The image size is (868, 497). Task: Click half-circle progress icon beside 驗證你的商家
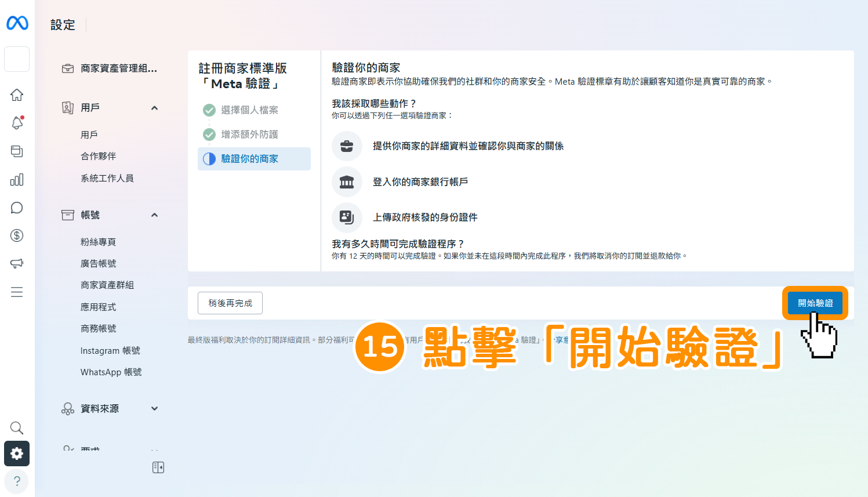click(x=209, y=159)
